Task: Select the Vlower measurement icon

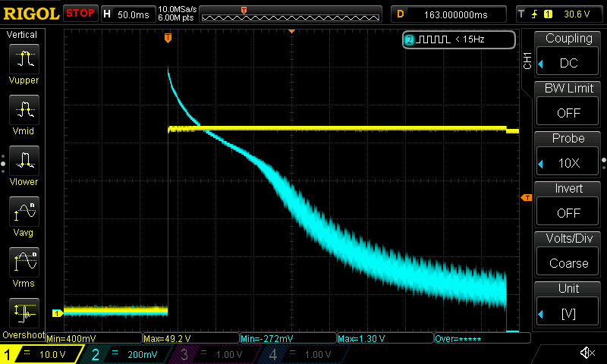Action: click(x=24, y=161)
